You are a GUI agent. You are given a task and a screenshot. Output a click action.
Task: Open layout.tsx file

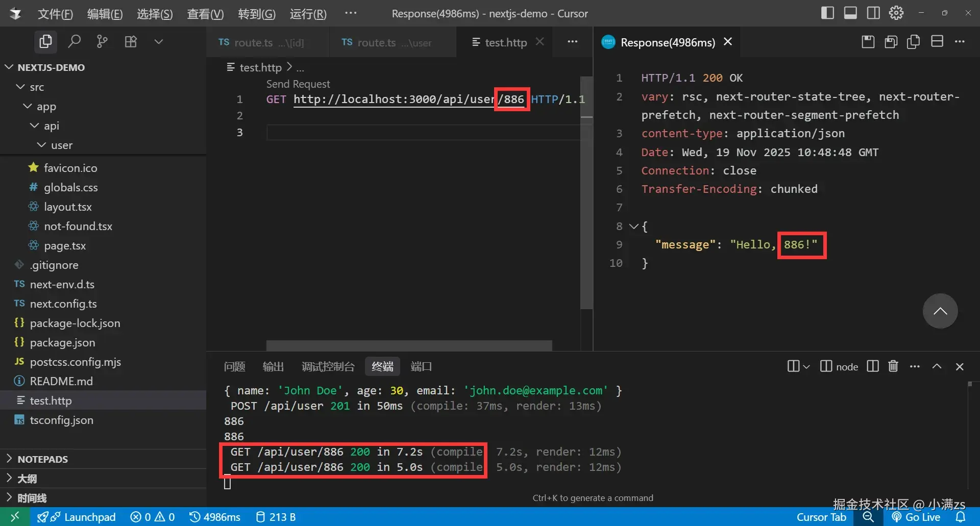click(x=103, y=207)
